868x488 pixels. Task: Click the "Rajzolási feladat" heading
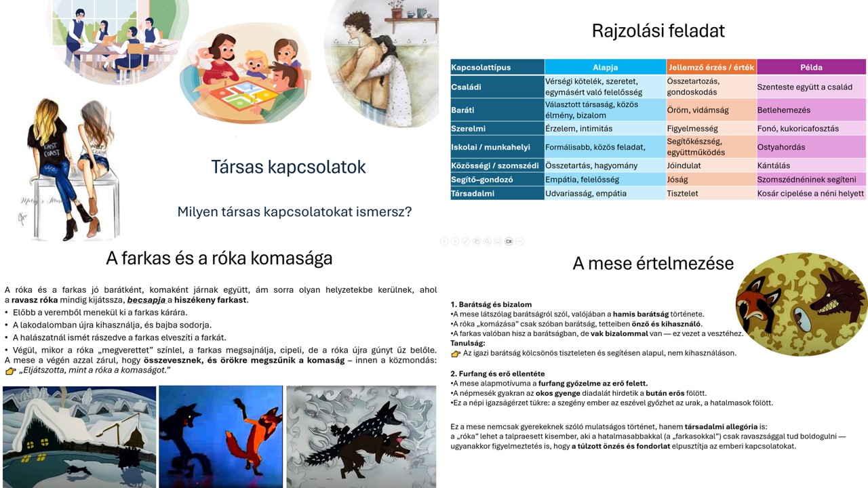[x=658, y=30]
